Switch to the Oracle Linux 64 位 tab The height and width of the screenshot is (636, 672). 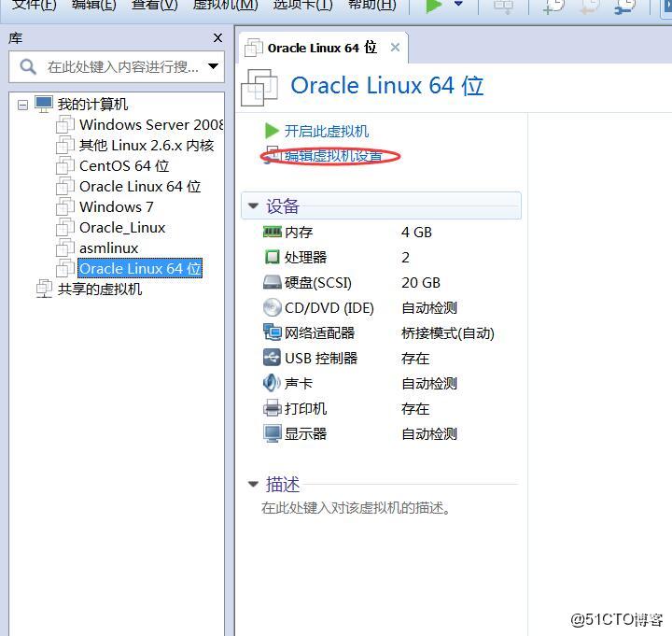(322, 48)
